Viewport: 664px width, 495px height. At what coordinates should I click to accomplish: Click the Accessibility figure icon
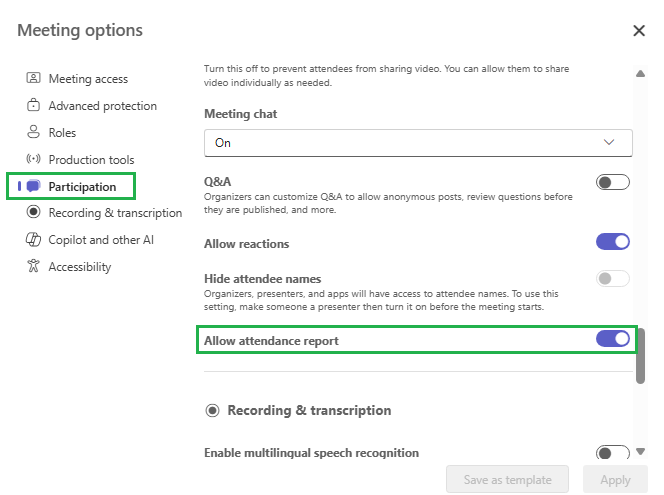pyautogui.click(x=33, y=266)
